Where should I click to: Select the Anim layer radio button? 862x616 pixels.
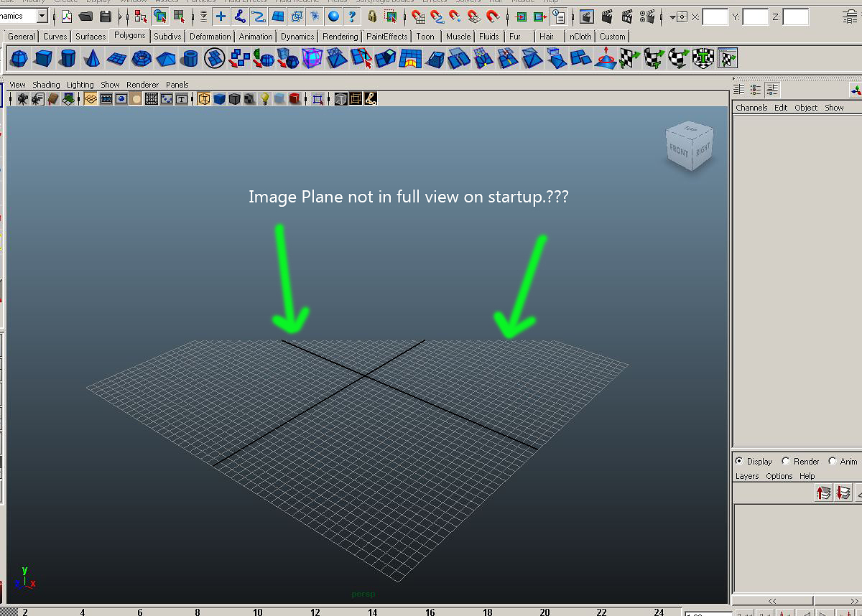pyautogui.click(x=833, y=461)
